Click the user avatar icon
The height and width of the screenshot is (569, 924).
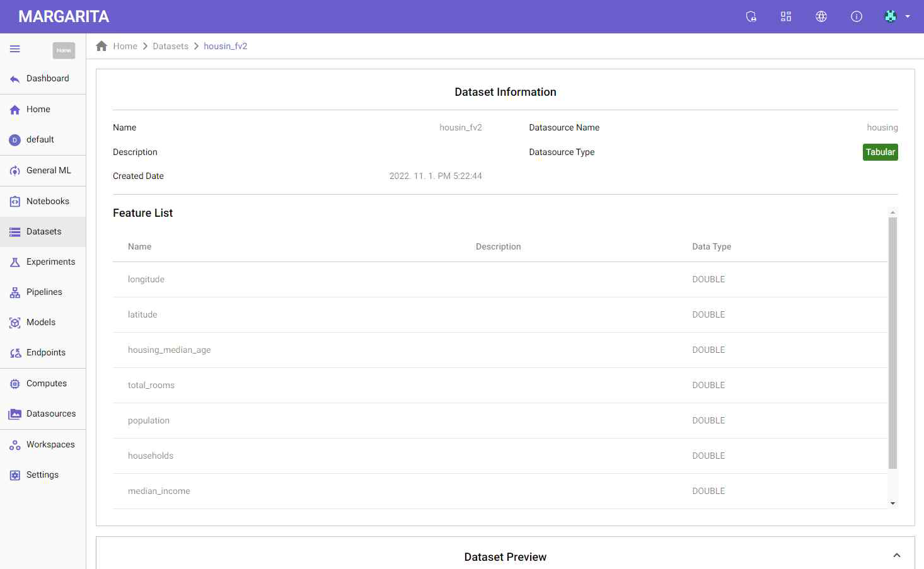tap(891, 16)
